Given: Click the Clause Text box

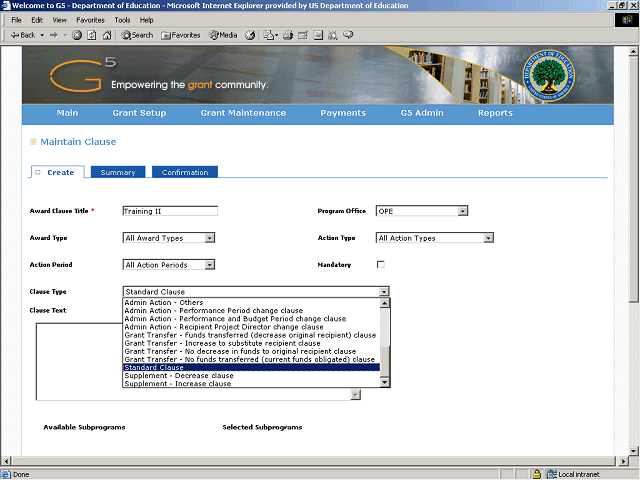Looking at the screenshot, I should (79, 361).
